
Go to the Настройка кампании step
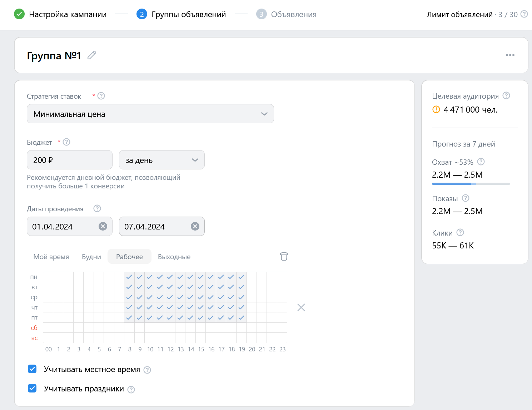pos(68,14)
